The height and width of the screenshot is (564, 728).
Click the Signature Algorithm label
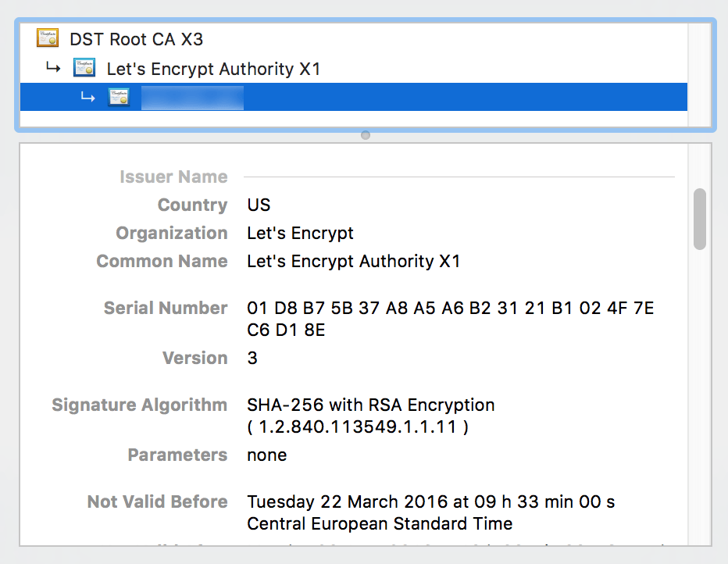pos(138,405)
